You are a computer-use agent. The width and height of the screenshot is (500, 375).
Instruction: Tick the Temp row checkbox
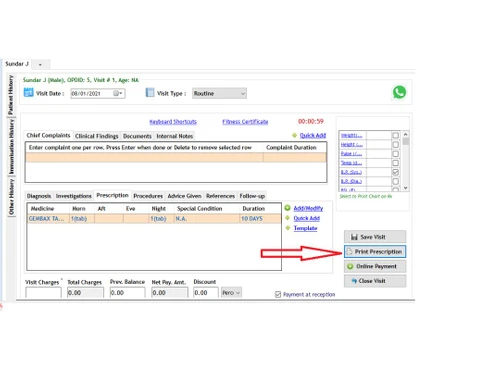pyautogui.click(x=395, y=163)
